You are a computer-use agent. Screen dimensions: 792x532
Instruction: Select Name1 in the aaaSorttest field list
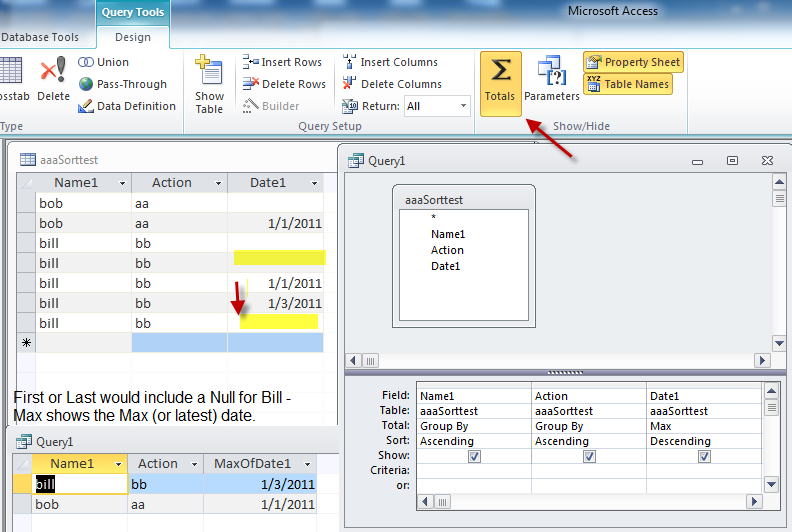coord(448,234)
